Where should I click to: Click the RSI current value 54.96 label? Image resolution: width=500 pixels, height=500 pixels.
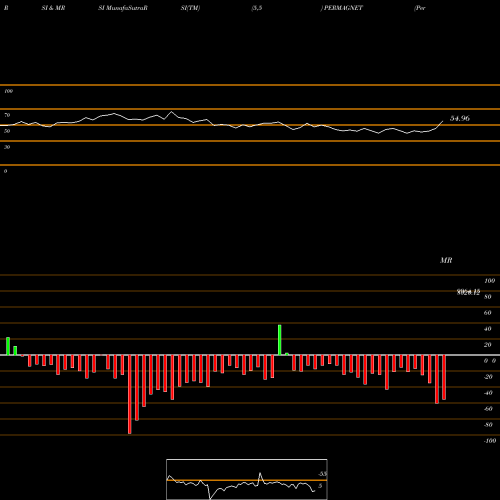click(x=460, y=118)
